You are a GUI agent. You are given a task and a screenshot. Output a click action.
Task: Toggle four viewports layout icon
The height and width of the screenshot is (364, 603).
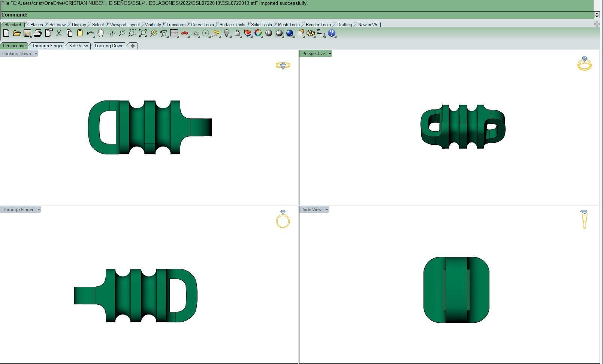click(174, 33)
